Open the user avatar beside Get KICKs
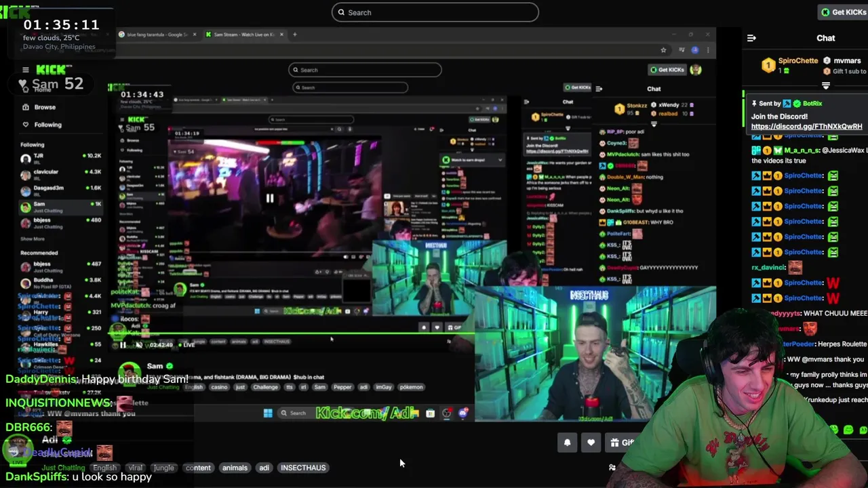The width and height of the screenshot is (868, 488). pyautogui.click(x=695, y=70)
